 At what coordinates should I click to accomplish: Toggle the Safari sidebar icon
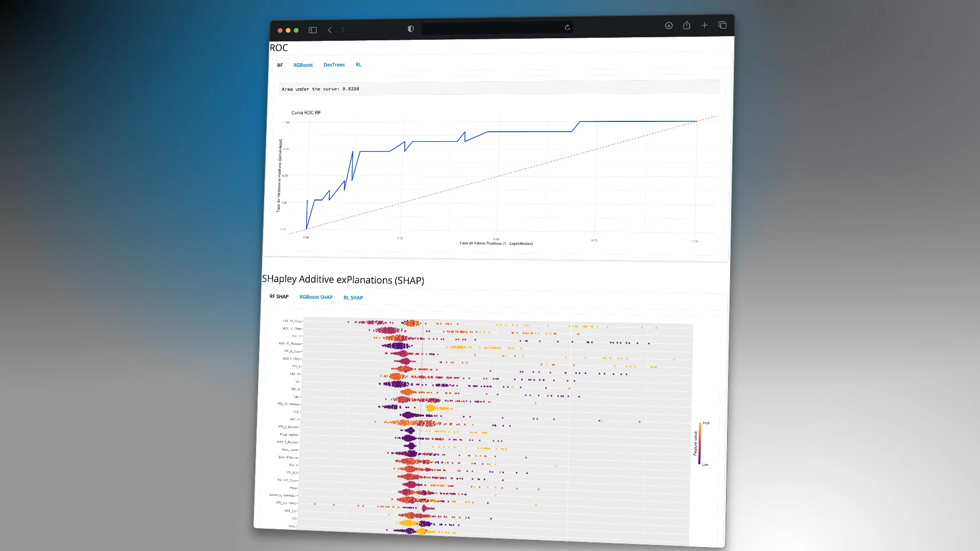click(x=312, y=30)
